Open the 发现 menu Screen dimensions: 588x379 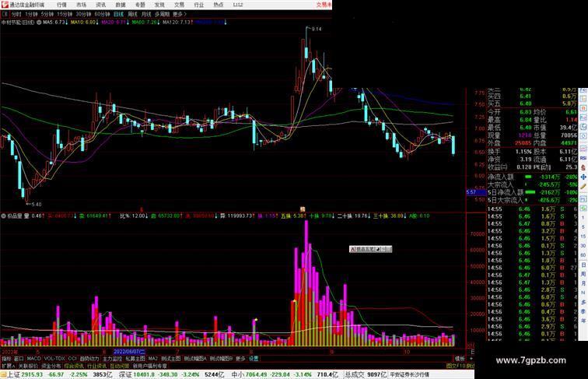point(159,5)
